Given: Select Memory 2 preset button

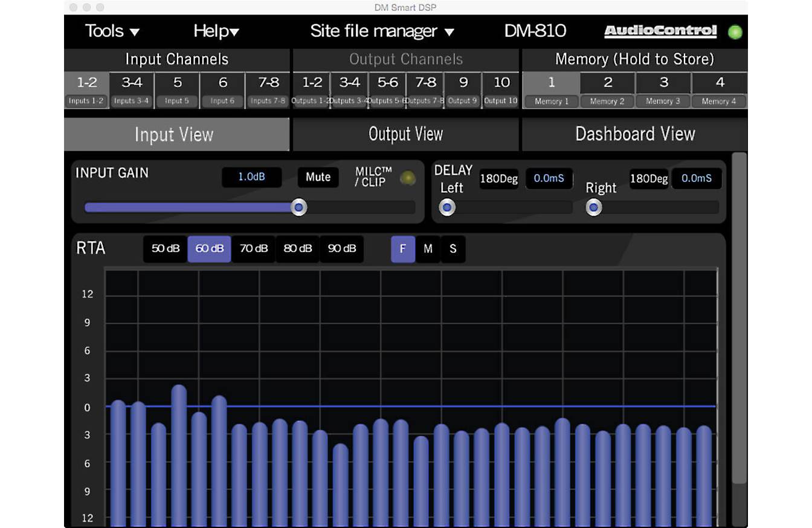Looking at the screenshot, I should (x=608, y=89).
